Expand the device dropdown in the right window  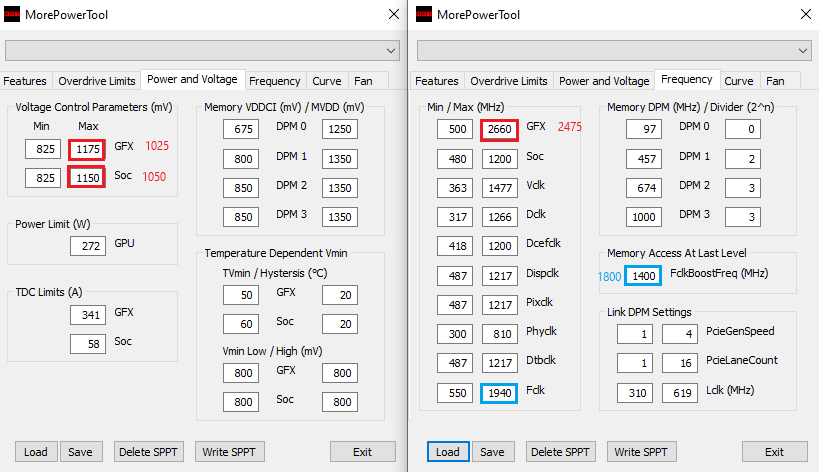tap(614, 51)
